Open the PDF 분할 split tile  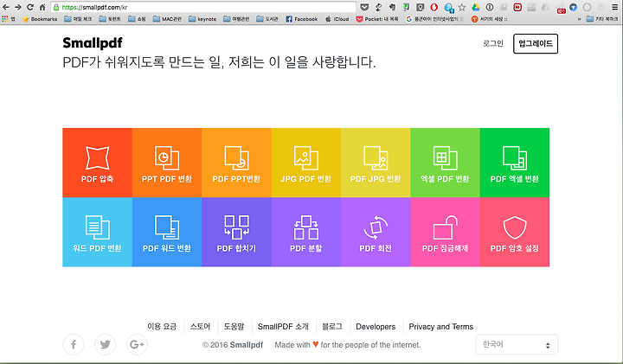306,232
